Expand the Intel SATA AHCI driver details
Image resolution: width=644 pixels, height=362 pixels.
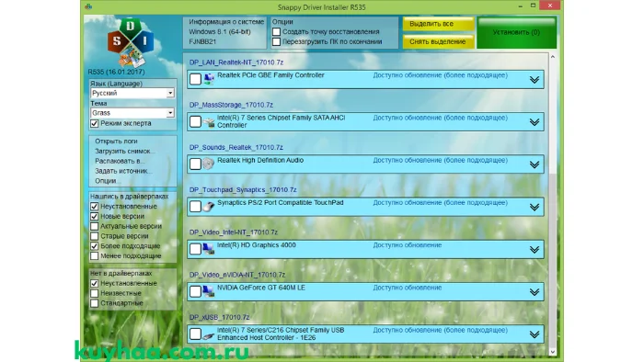[x=535, y=122]
